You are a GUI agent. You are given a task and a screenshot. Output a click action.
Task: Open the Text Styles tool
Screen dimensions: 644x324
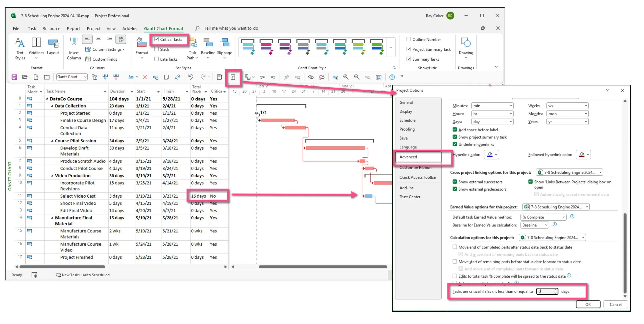pos(20,48)
